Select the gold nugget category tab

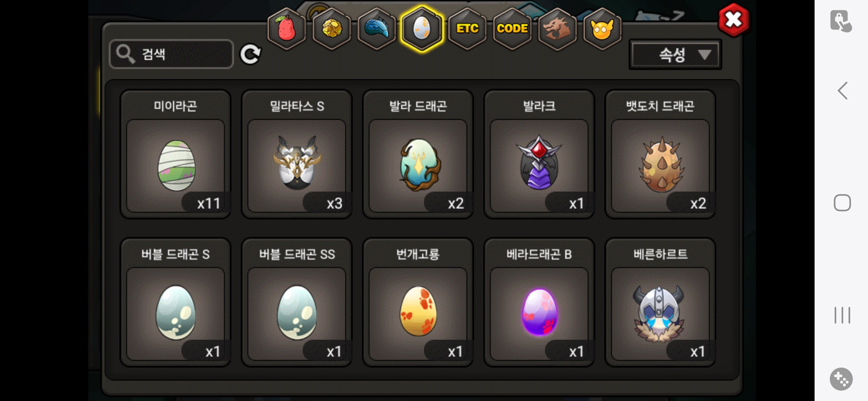(331, 29)
